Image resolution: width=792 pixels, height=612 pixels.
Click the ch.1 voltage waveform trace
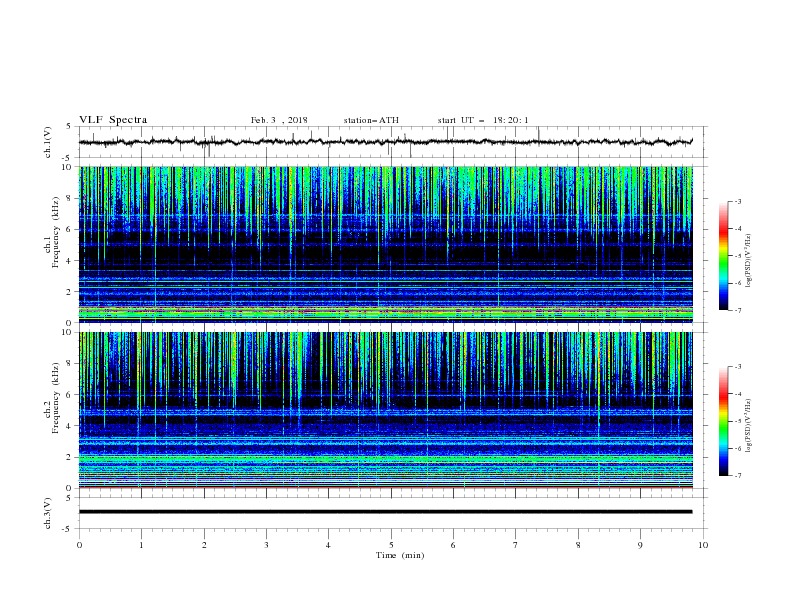click(x=385, y=142)
